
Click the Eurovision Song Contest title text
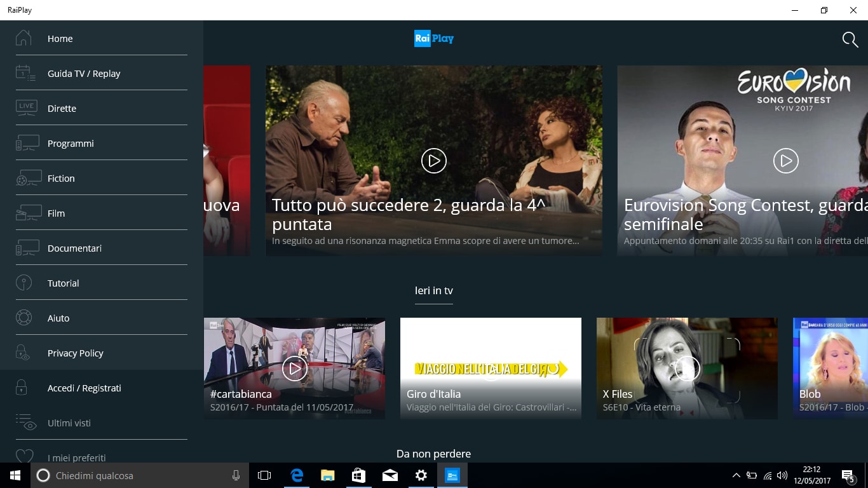point(746,215)
